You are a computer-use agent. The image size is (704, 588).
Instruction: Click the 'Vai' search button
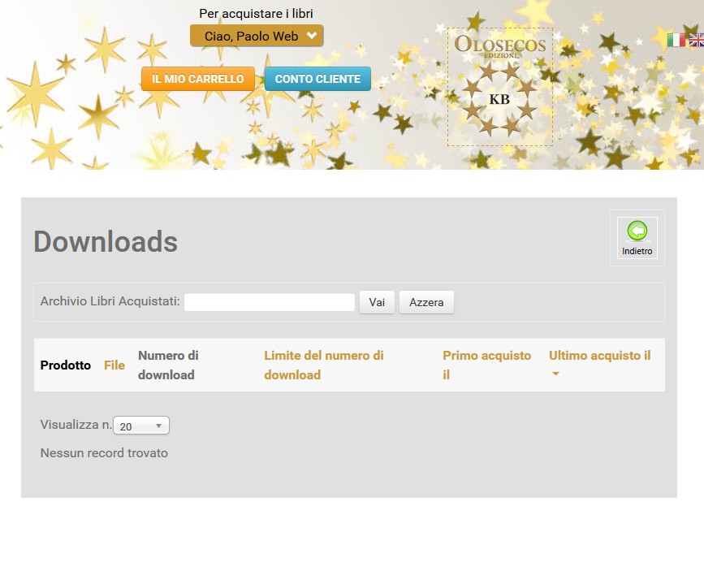pos(377,302)
